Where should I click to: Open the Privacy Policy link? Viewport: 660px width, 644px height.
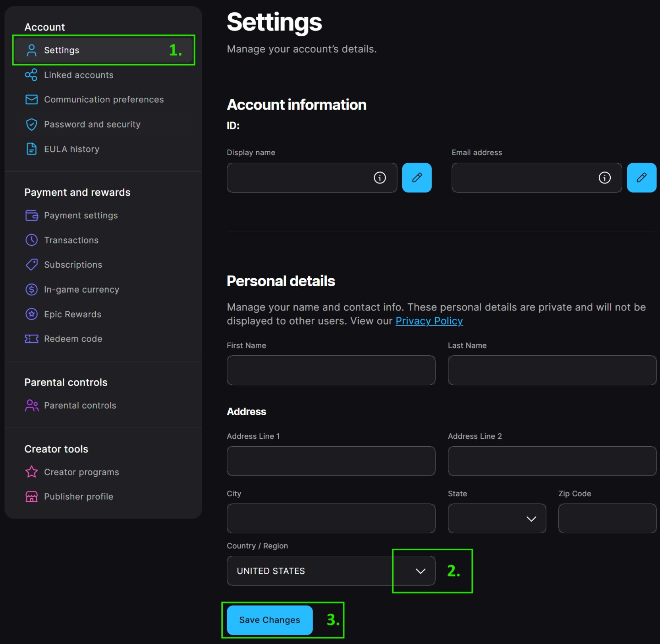429,321
